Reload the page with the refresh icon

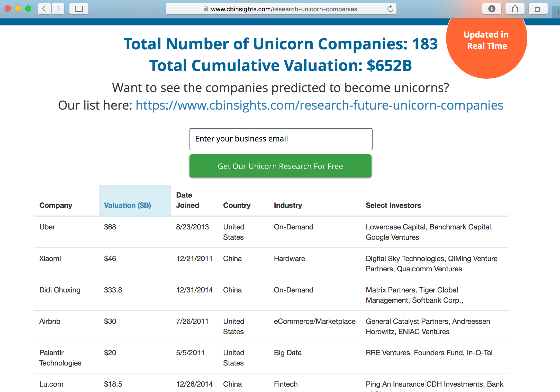[390, 9]
